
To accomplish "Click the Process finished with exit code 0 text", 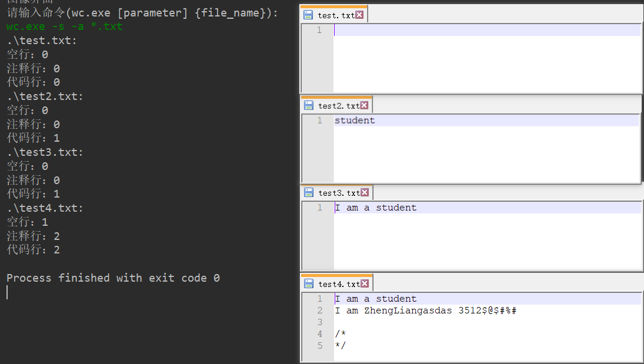I will [114, 278].
